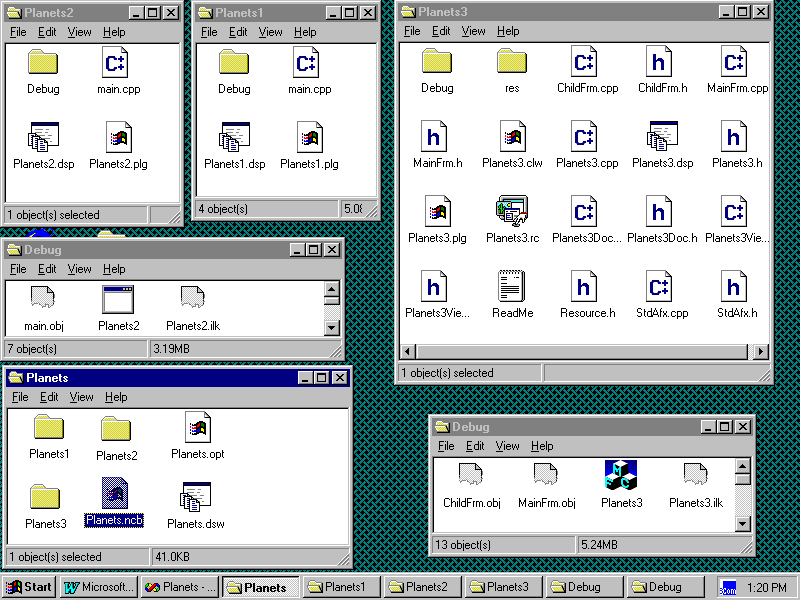The height and width of the screenshot is (600, 800).
Task: Open the Planets3 folder in Planets window
Action: coord(46,497)
